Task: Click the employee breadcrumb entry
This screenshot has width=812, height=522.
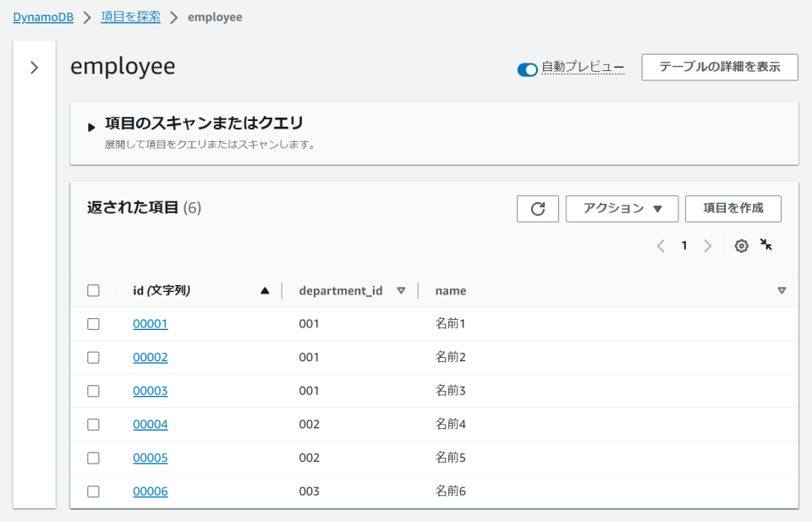Action: 215,16
